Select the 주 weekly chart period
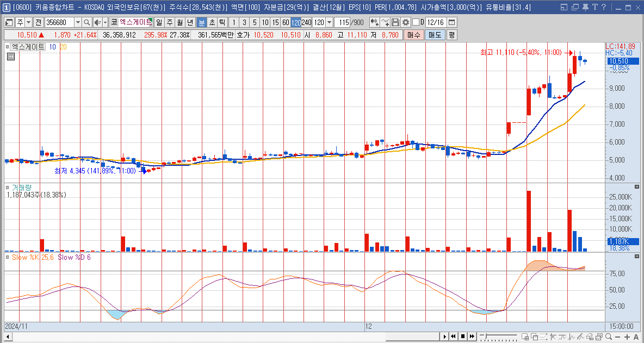Viewport: 644px width, 343px height. [169, 22]
